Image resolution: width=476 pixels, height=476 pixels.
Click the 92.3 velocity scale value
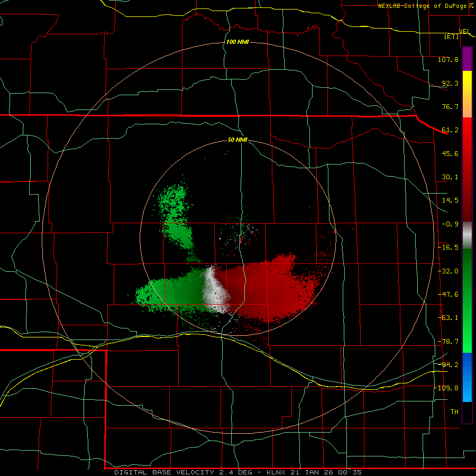click(450, 83)
